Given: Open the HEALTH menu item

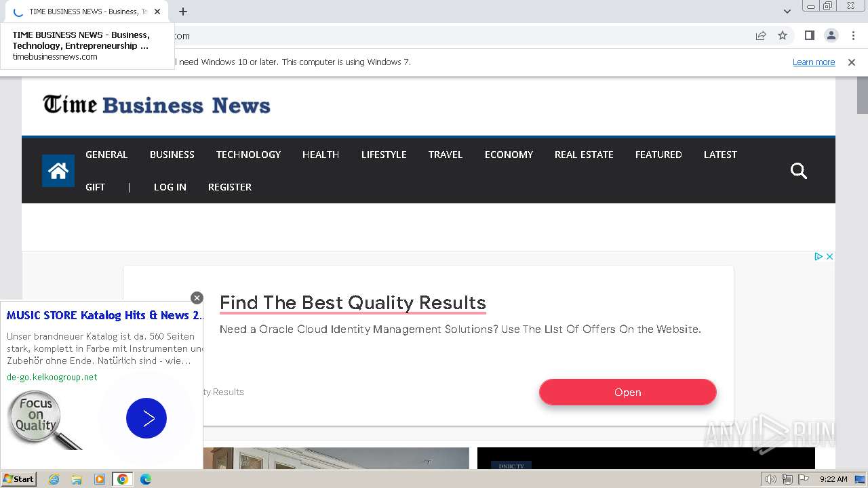Looking at the screenshot, I should point(321,155).
